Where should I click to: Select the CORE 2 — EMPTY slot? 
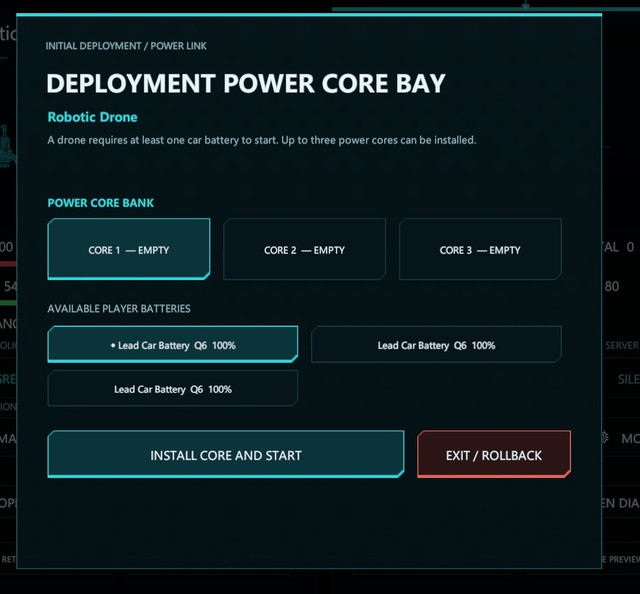click(304, 249)
